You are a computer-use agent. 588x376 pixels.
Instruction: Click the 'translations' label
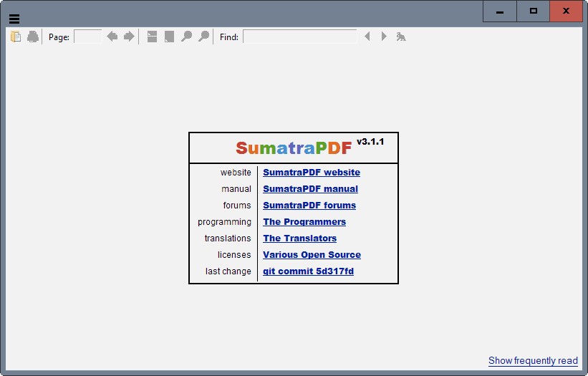[228, 238]
